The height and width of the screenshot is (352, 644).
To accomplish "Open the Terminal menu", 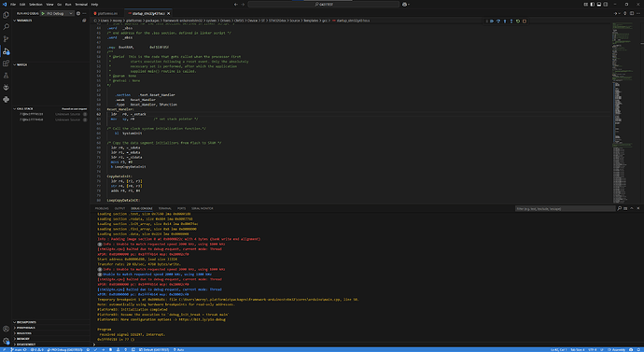I will click(x=81, y=4).
